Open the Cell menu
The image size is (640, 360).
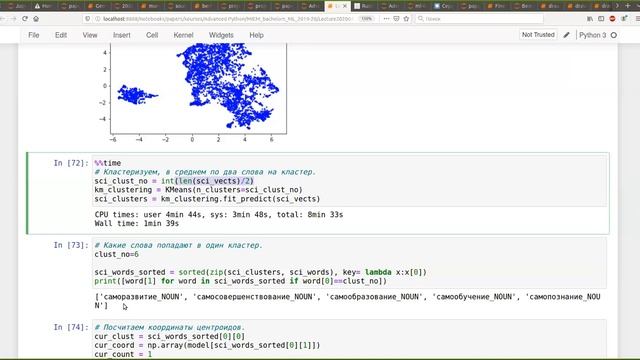[x=152, y=35]
